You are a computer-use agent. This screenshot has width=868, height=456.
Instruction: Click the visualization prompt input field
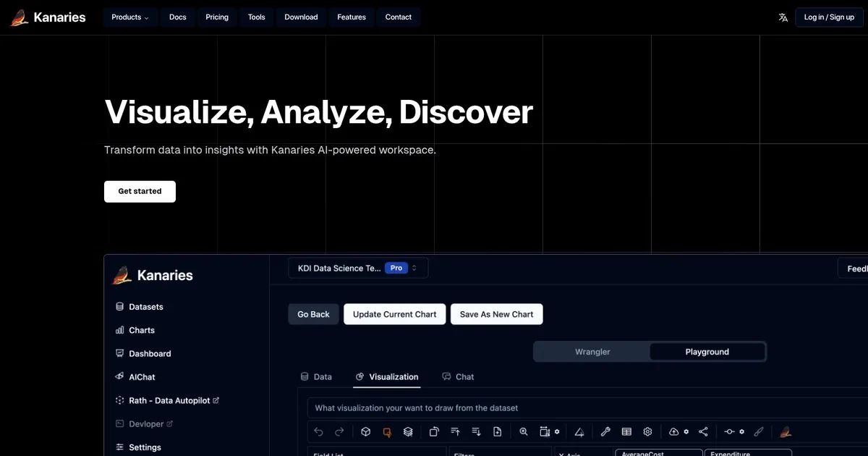579,408
